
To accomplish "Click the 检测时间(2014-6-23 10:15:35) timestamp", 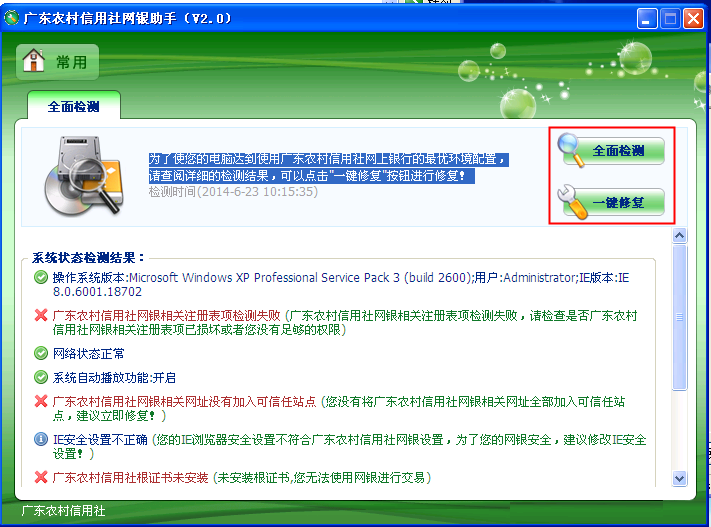I will coord(233,191).
